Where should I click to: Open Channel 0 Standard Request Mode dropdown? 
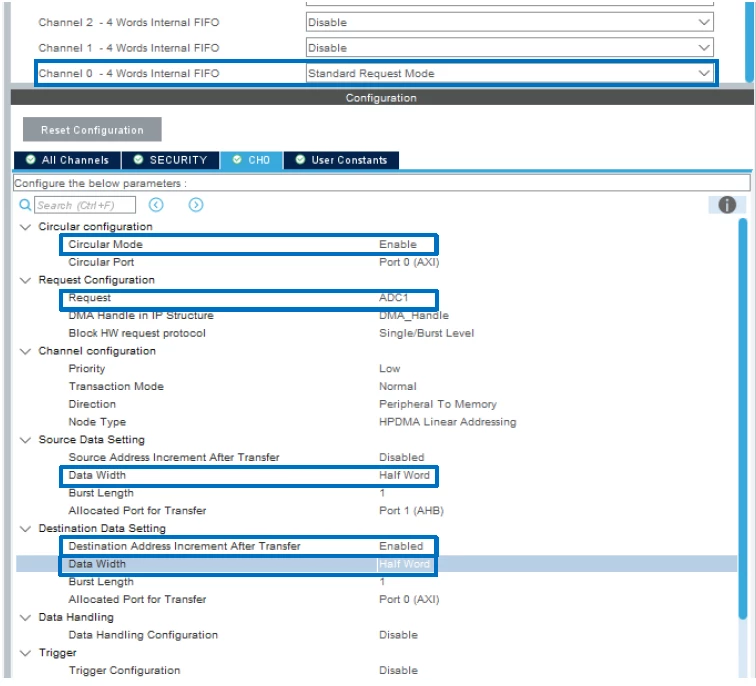click(x=510, y=73)
